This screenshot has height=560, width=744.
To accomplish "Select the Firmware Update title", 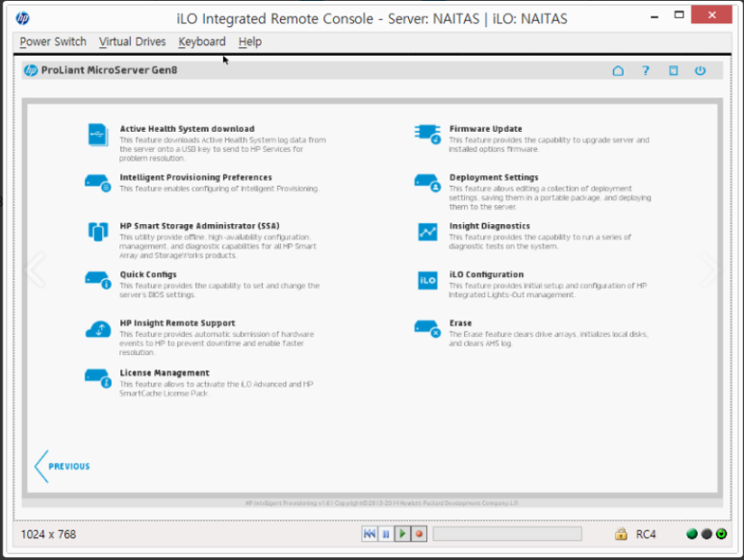I will click(486, 129).
